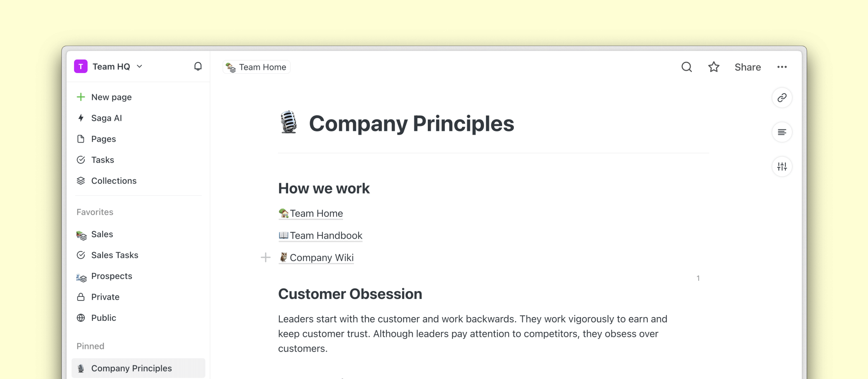Image resolution: width=868 pixels, height=379 pixels.
Task: Open pinned Company Principles page
Action: click(131, 368)
